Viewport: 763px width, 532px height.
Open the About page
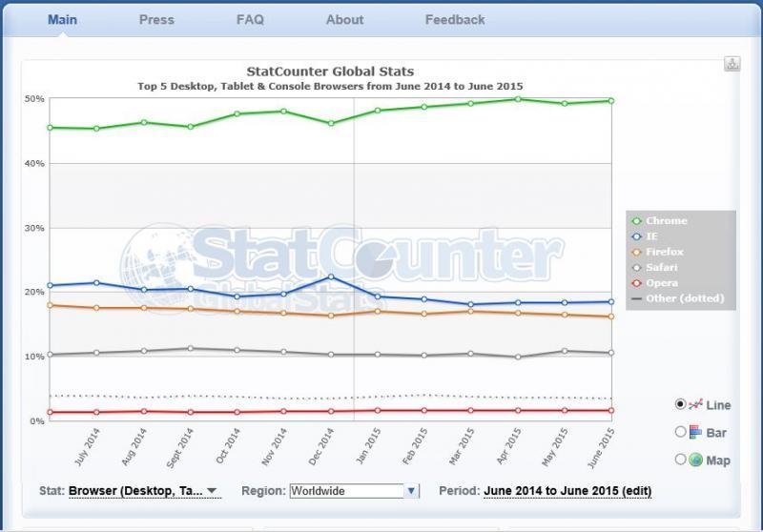[344, 19]
